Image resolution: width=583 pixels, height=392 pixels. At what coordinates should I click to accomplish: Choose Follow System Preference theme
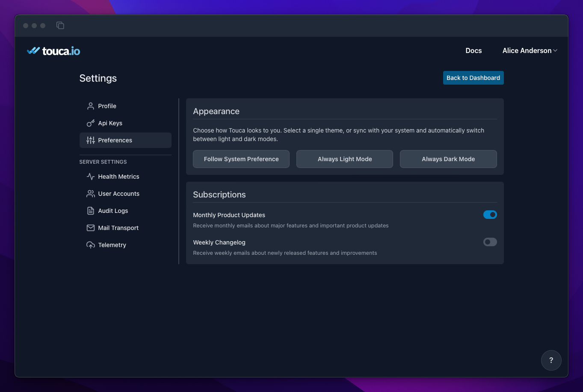pos(241,159)
